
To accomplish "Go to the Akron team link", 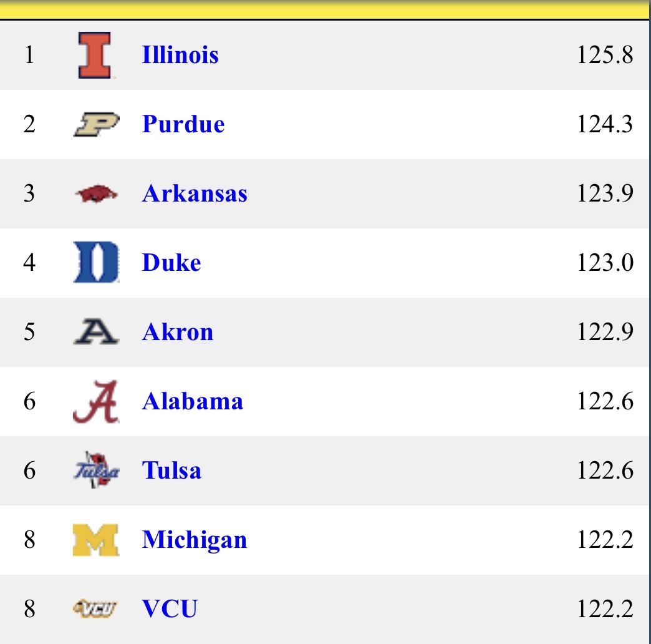I will click(178, 332).
